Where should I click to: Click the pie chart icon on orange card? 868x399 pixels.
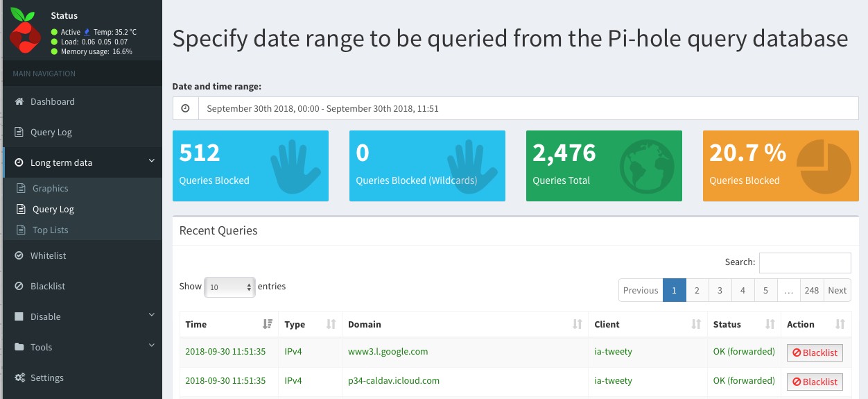(823, 167)
